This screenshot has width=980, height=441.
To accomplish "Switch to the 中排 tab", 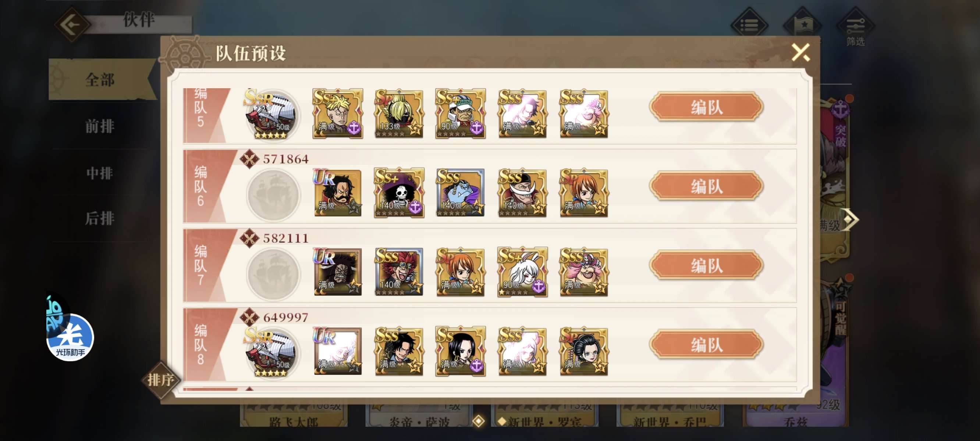I will click(100, 173).
